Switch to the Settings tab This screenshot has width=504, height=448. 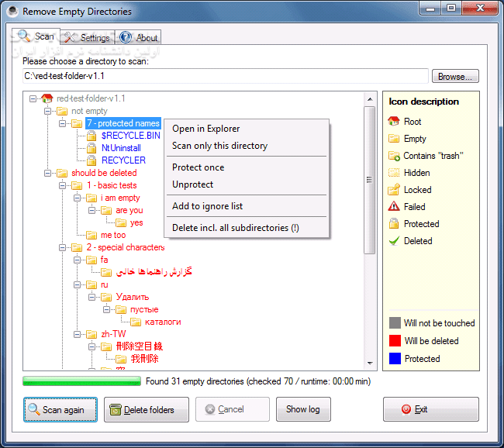88,38
